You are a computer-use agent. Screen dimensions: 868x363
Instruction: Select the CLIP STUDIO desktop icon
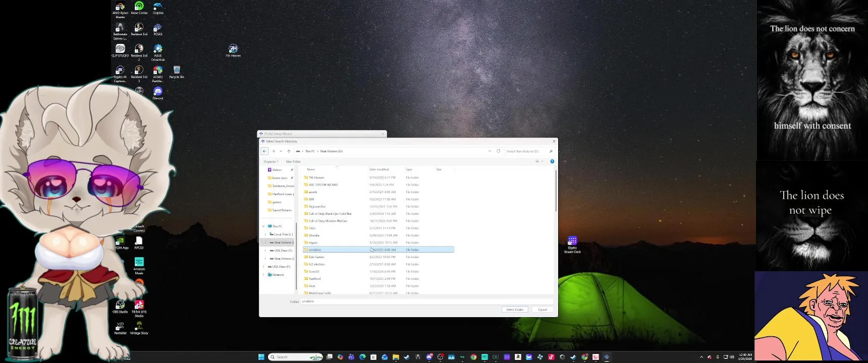pyautogui.click(x=120, y=50)
